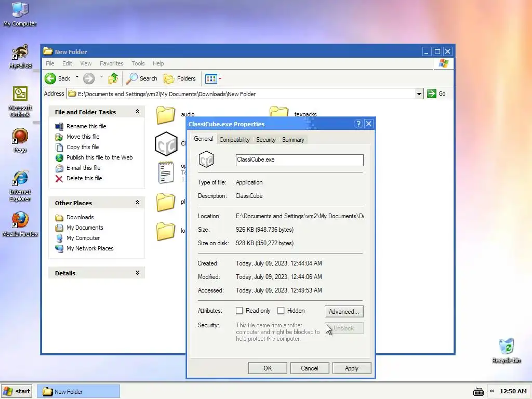The width and height of the screenshot is (532, 399).
Task: Click on-screen keyboard tray icon
Action: (478, 392)
